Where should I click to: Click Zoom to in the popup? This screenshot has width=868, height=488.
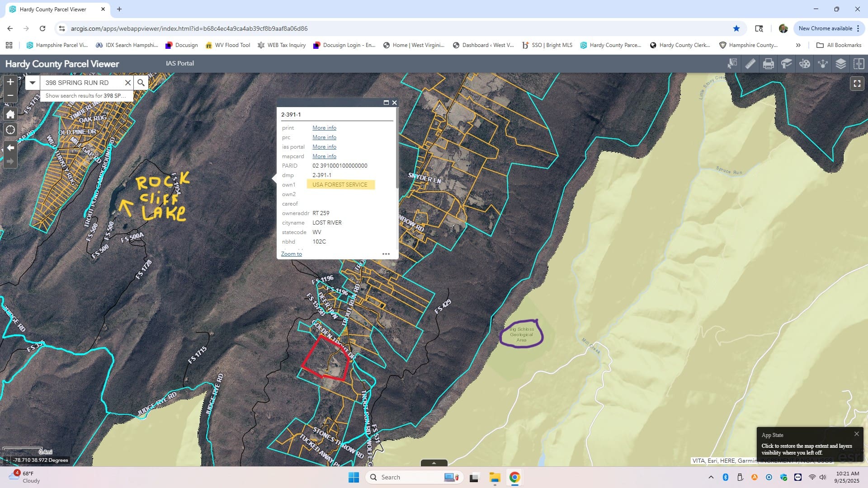coord(291,254)
